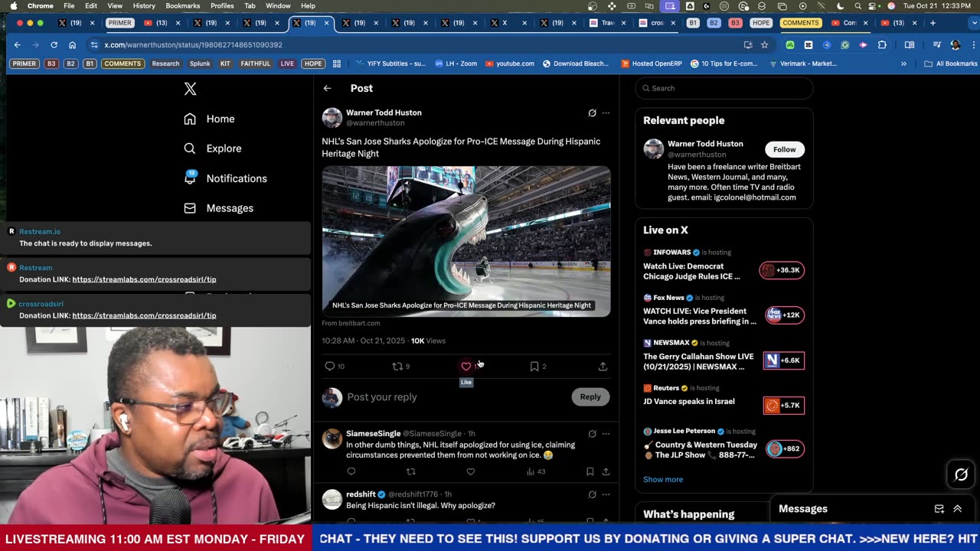Viewport: 980px width, 551px height.
Task: Click the repost icon showing 9
Action: (397, 367)
